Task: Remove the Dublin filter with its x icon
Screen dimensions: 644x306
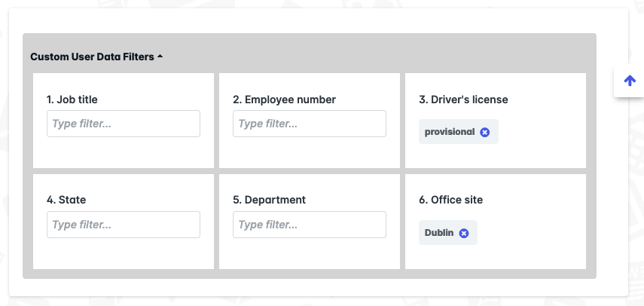Action: [x=464, y=234]
